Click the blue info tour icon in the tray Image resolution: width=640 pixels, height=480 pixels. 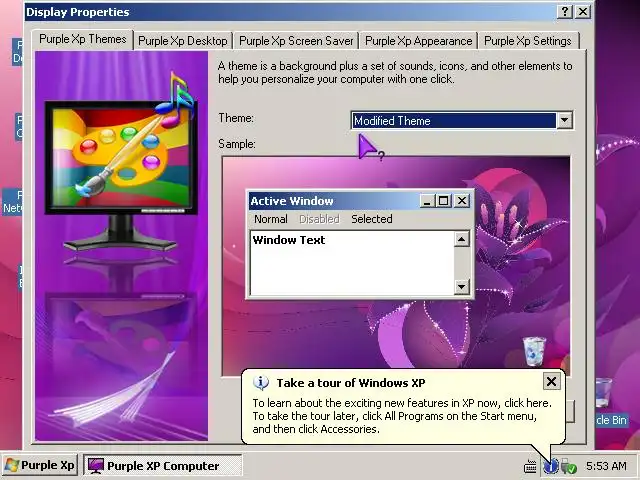tap(550, 466)
